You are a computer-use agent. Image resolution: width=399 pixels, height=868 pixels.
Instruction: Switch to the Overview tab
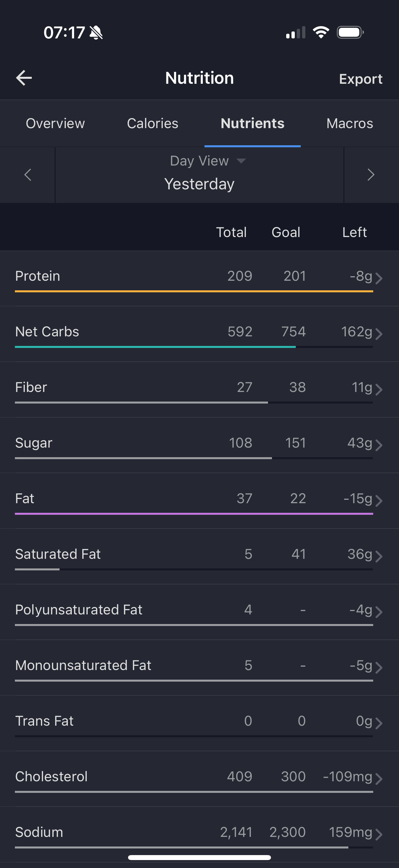pyautogui.click(x=56, y=123)
